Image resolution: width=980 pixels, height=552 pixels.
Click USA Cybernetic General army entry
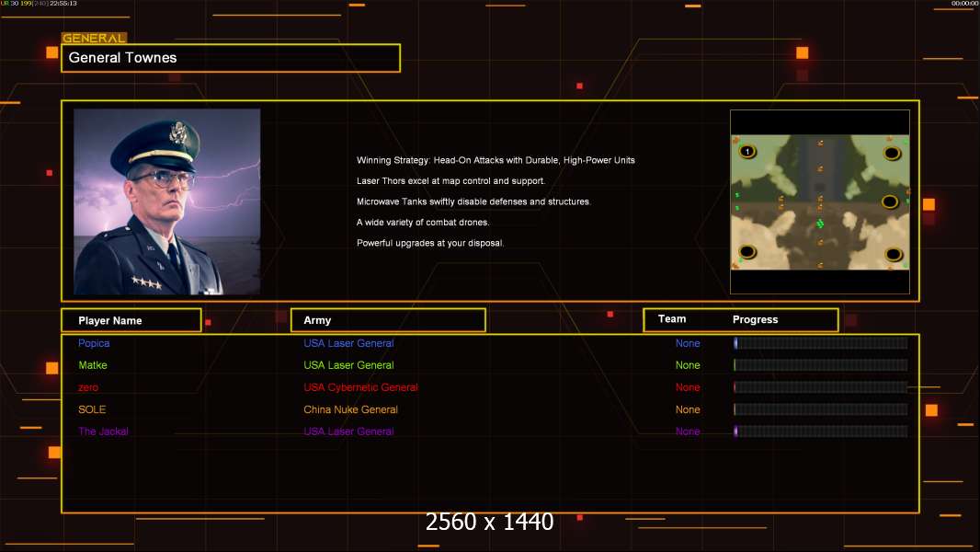click(360, 387)
